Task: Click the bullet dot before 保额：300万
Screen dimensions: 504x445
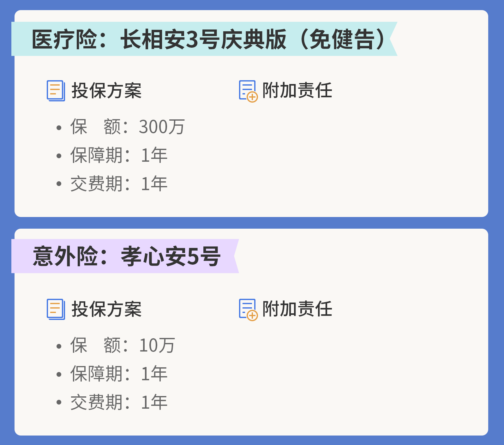Action: click(x=59, y=128)
